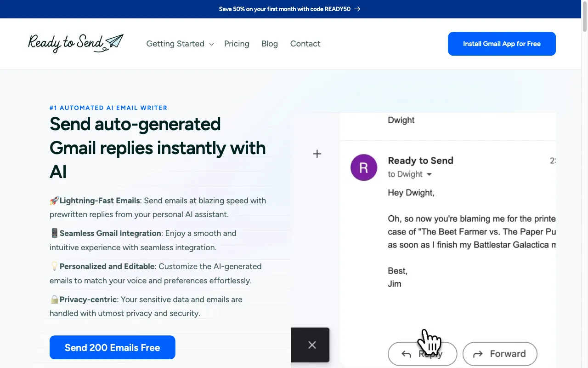Click '#1 AUTOMATED AI EMAIL WRITER' text
Screen dimensions: 588x368
tap(108, 108)
